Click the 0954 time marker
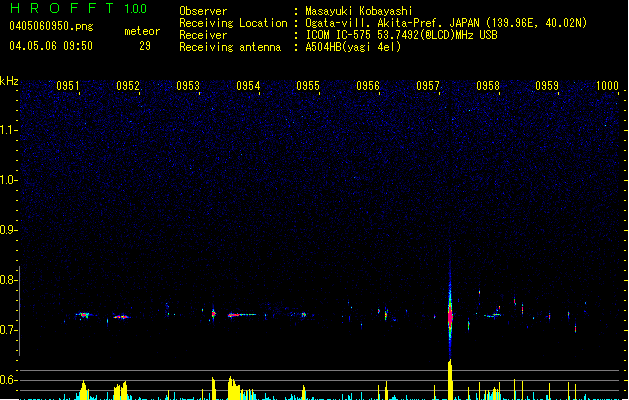 click(x=248, y=85)
